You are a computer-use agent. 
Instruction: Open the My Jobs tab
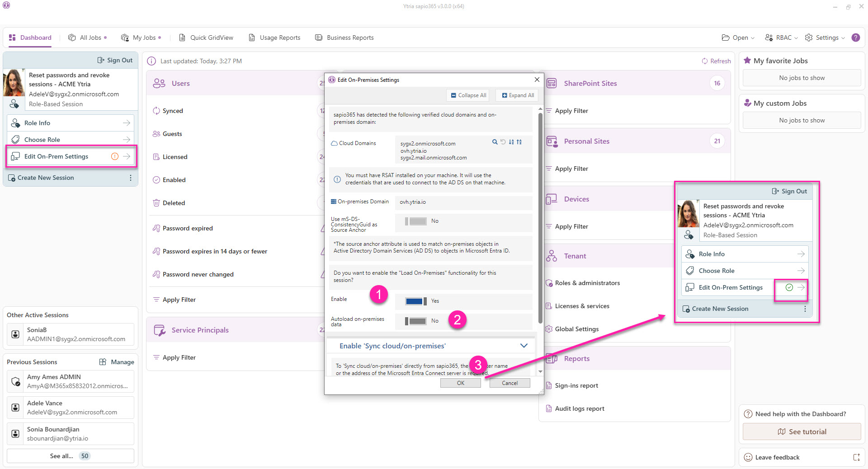(x=141, y=38)
